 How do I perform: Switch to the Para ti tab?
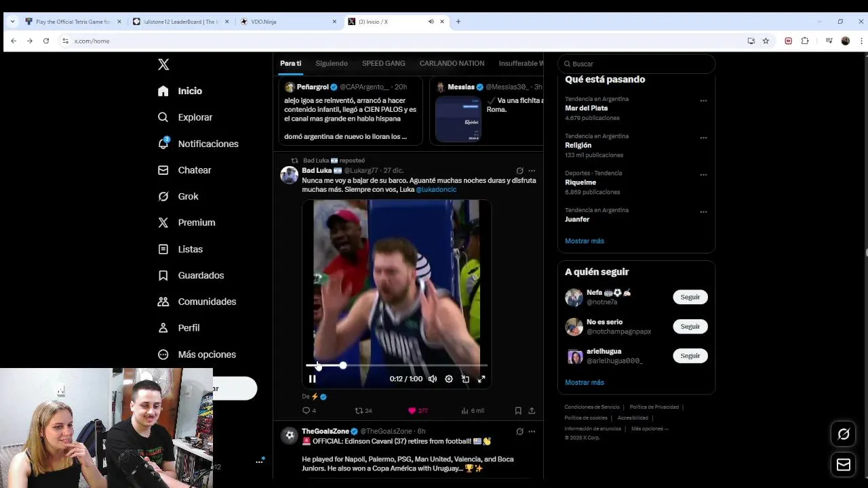290,63
